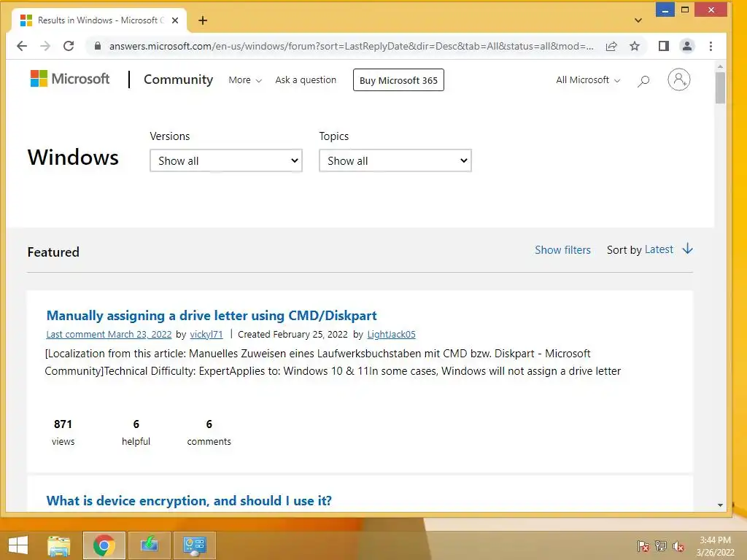
Task: Click the Windows page heading
Action: tap(73, 157)
